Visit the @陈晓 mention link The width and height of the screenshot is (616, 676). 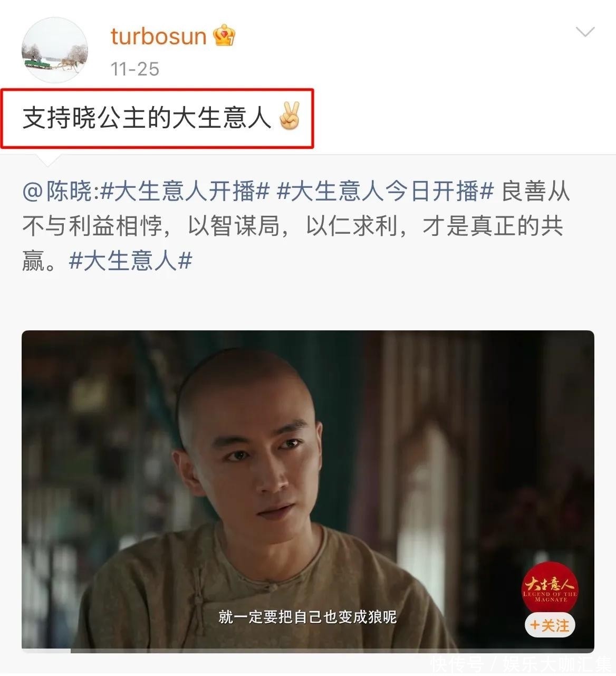click(x=57, y=191)
